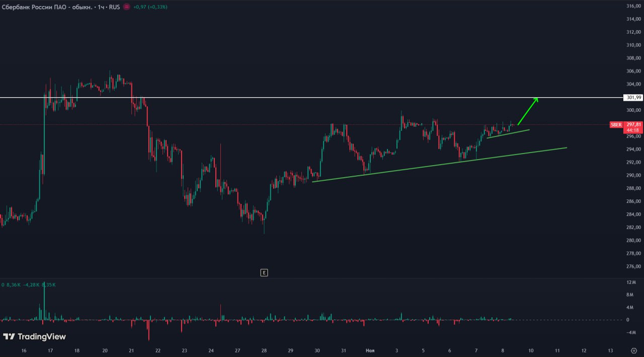Click the Ноя month label on time axis
This screenshot has height=357, width=644.
pyautogui.click(x=370, y=350)
